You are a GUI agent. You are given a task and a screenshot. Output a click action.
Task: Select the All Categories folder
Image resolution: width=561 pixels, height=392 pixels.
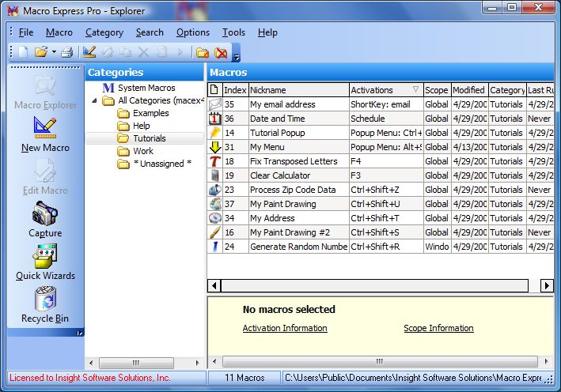[x=161, y=101]
